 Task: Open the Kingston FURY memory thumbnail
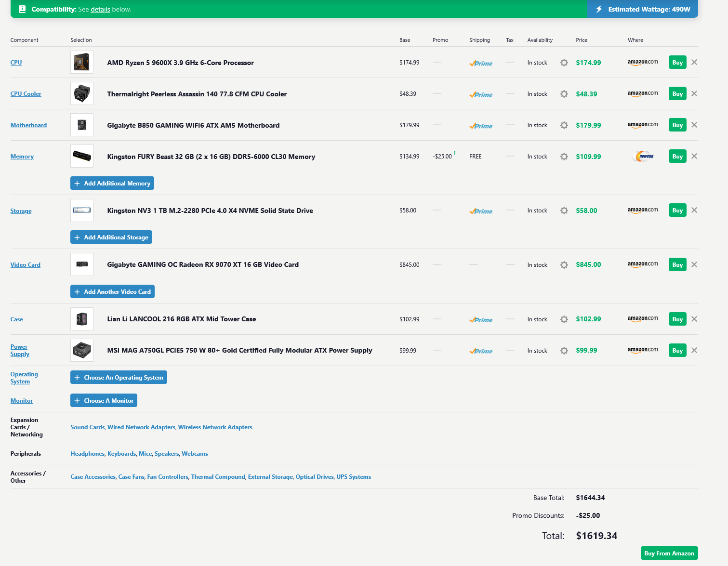point(82,156)
